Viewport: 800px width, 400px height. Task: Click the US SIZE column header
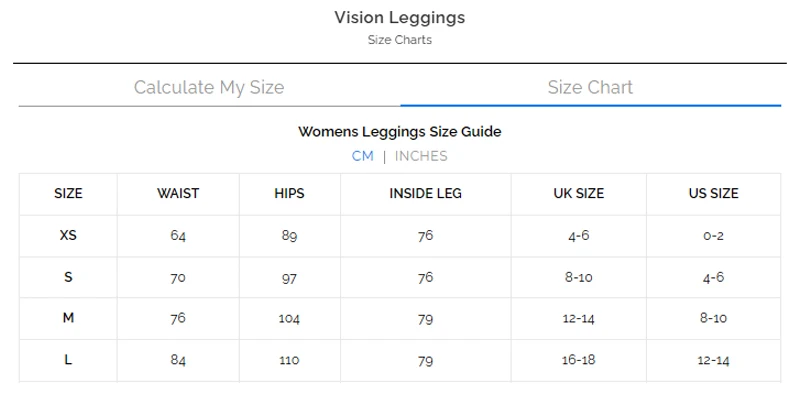click(x=713, y=193)
